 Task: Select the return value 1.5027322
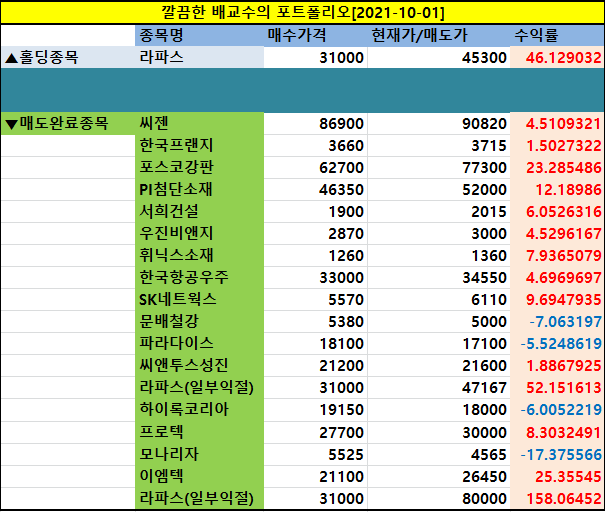(557, 145)
